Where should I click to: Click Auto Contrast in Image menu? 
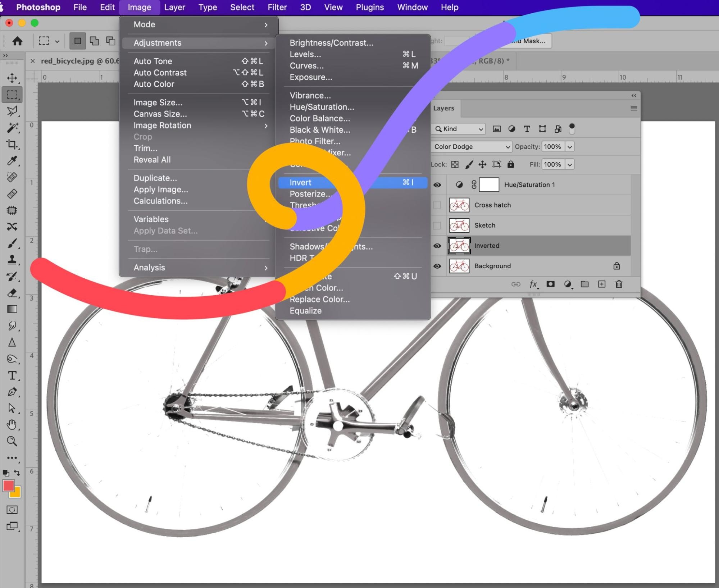pos(160,73)
